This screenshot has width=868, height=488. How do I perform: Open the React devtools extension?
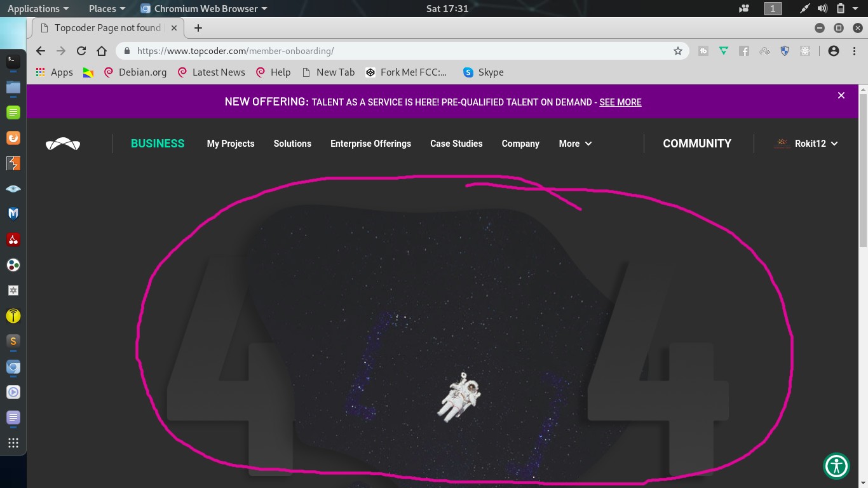pyautogui.click(x=805, y=51)
